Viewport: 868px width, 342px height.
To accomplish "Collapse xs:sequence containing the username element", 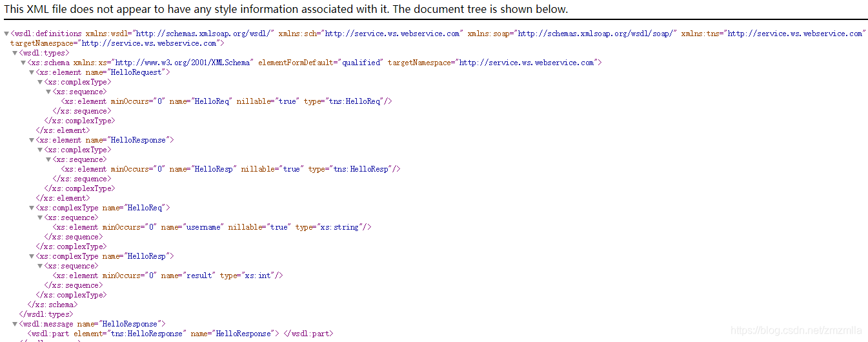I will tap(40, 217).
